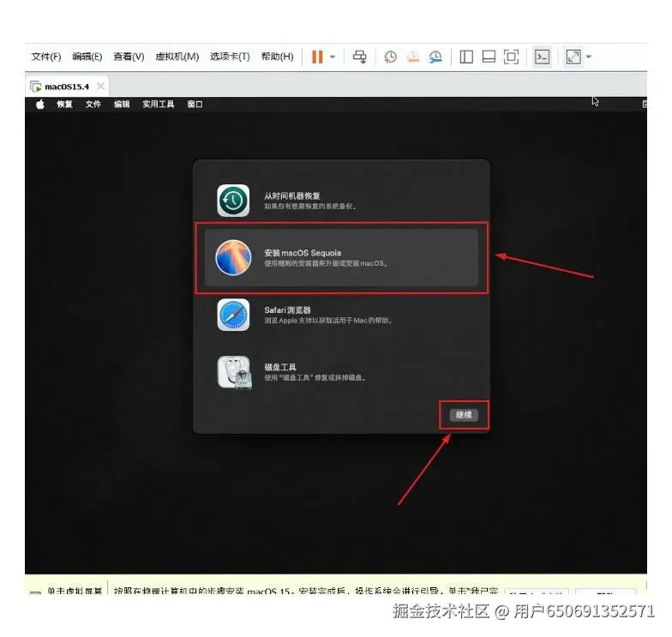Click the macOS Sequoia installer icon
672x637 pixels.
click(x=233, y=257)
